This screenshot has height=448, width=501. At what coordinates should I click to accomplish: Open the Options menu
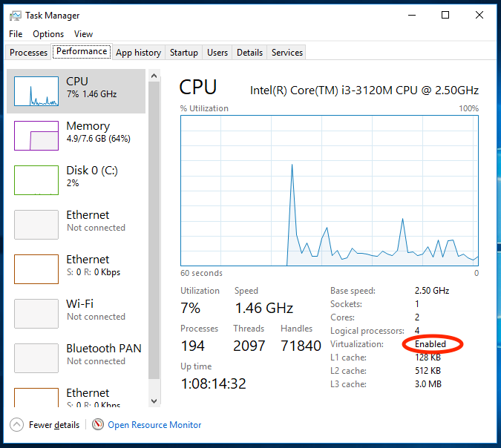tap(48, 34)
